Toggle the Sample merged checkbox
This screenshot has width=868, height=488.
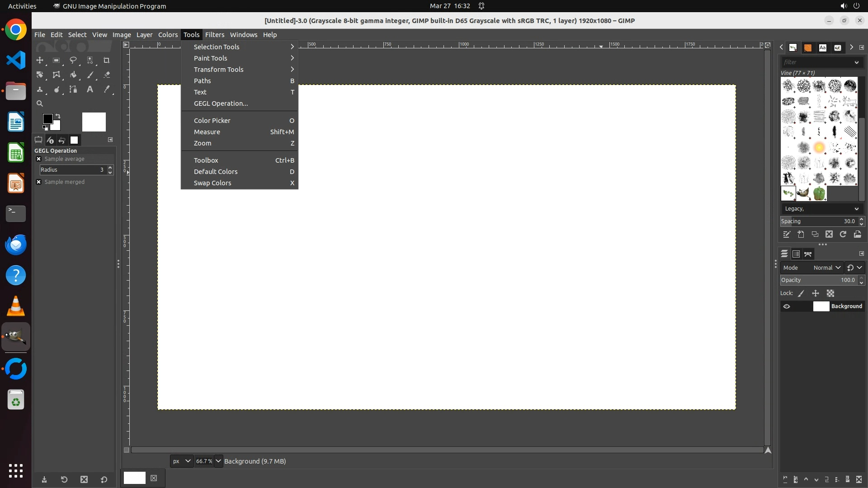(x=39, y=182)
